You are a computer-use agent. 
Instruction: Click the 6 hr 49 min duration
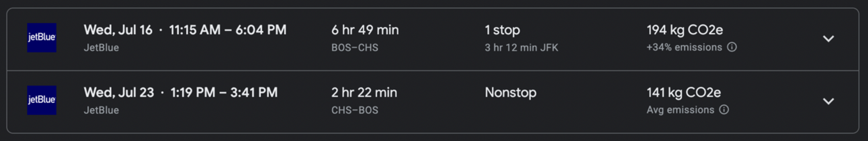(365, 30)
